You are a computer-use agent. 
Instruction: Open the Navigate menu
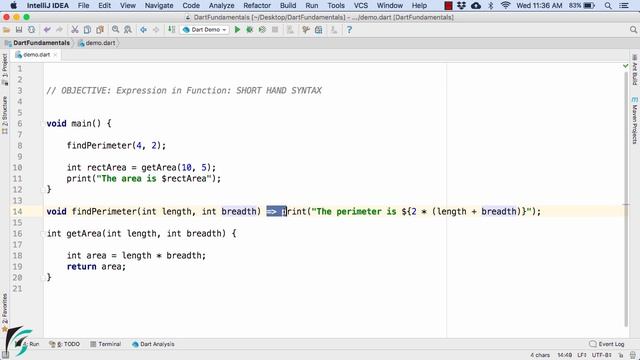tap(159, 5)
